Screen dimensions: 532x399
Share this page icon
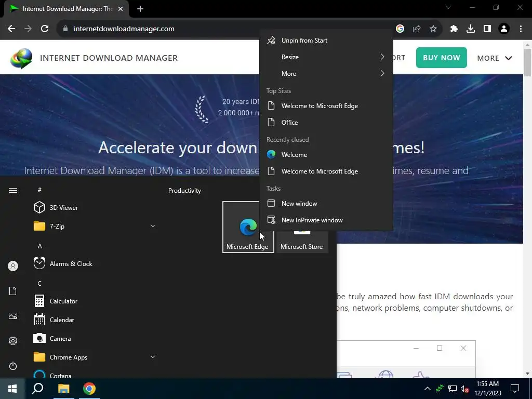tap(417, 29)
